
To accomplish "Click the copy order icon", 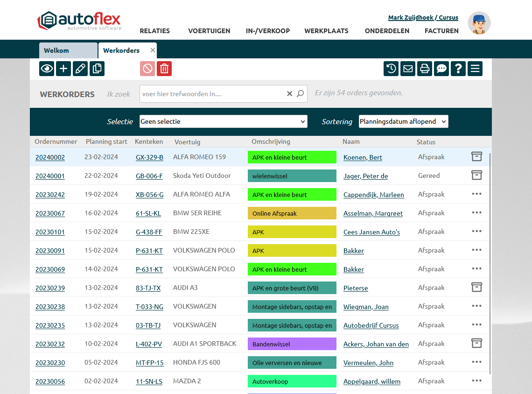I will click(97, 69).
